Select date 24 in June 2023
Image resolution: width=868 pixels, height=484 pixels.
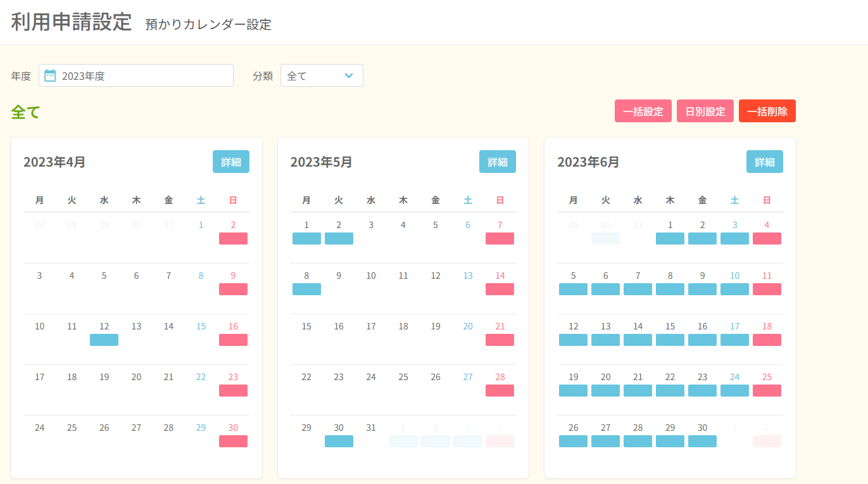coord(734,377)
